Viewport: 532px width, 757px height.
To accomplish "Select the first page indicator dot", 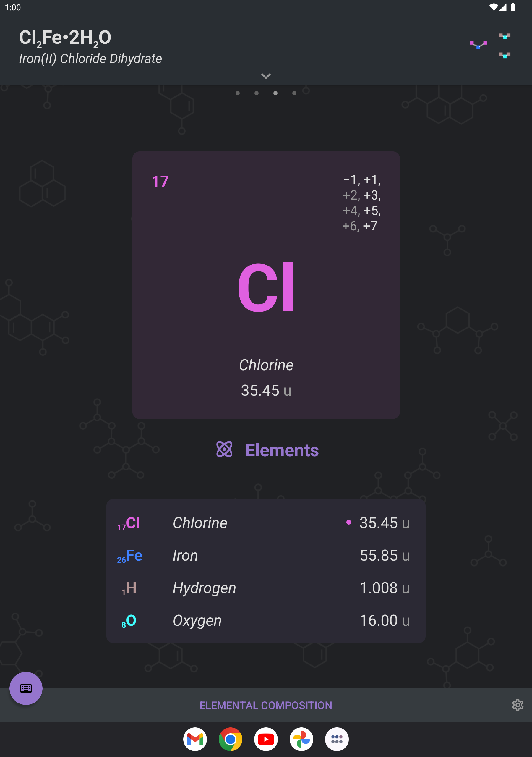I will pyautogui.click(x=238, y=93).
